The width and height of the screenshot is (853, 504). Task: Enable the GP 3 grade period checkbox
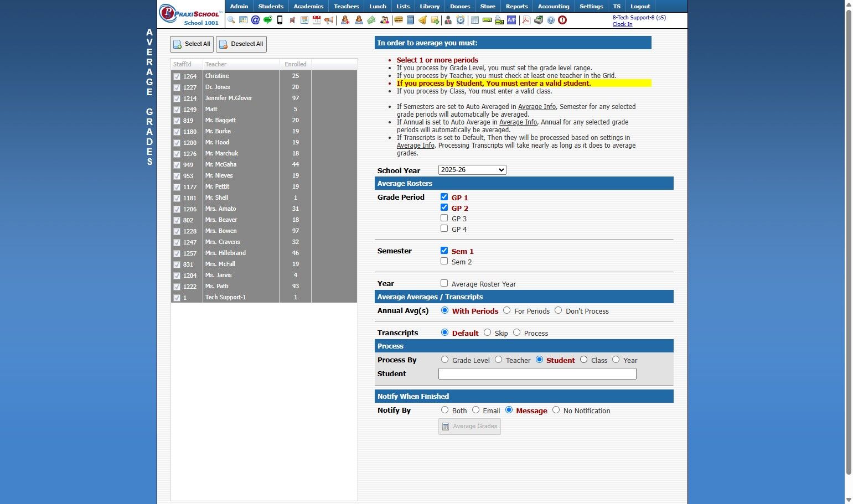(444, 218)
